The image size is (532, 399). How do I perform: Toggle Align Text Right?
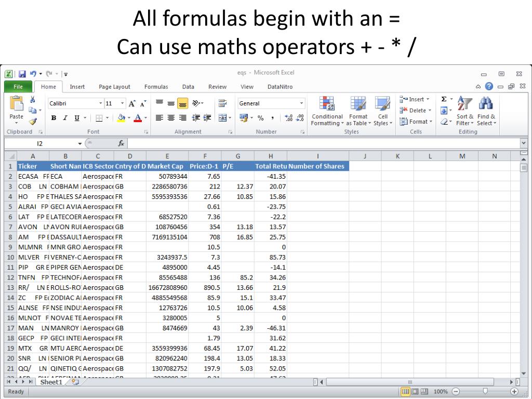(182, 118)
